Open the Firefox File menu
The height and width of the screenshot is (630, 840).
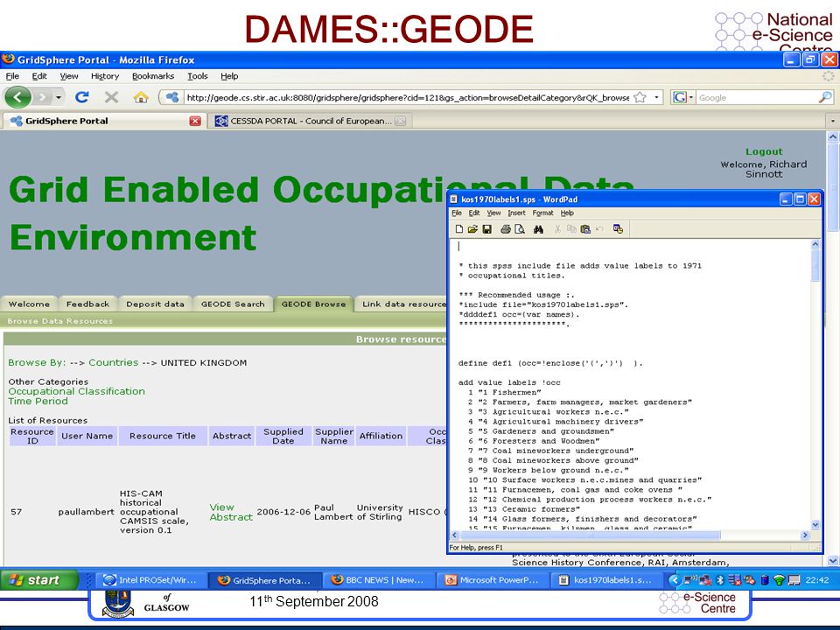(12, 76)
